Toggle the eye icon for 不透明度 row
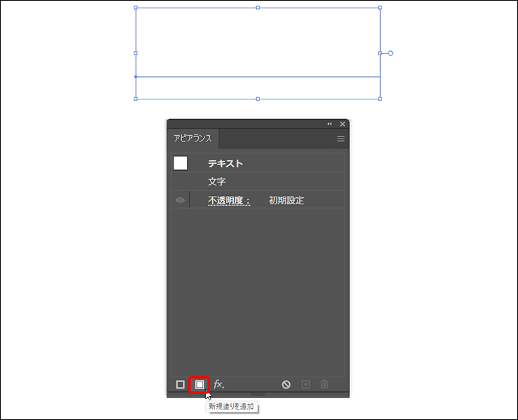Image resolution: width=518 pixels, height=420 pixels. pos(180,200)
